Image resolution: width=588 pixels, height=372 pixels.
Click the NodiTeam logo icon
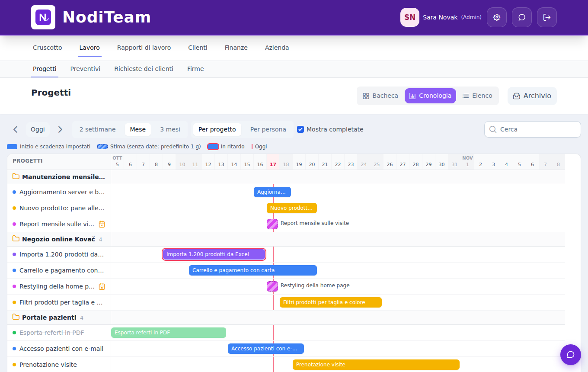43,17
